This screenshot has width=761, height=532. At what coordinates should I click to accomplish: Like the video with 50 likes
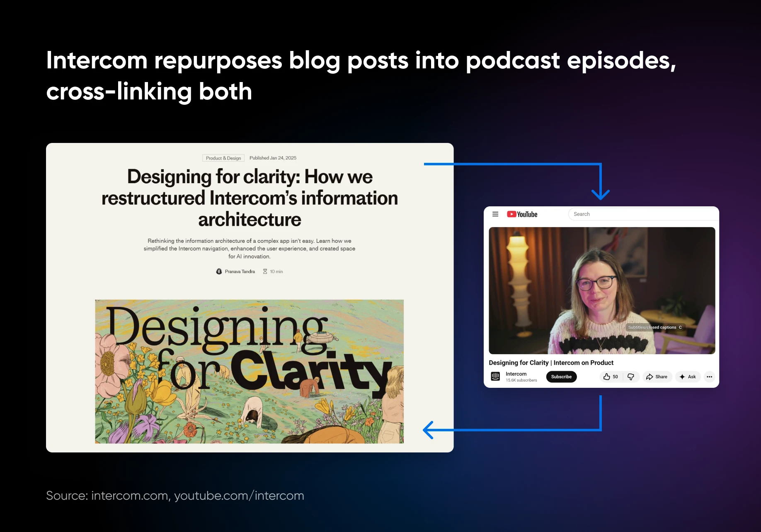[x=611, y=377]
